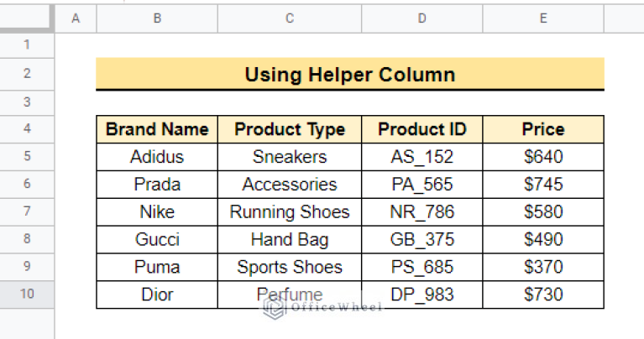The height and width of the screenshot is (339, 644).
Task: Select the Price header cell
Action: (543, 129)
